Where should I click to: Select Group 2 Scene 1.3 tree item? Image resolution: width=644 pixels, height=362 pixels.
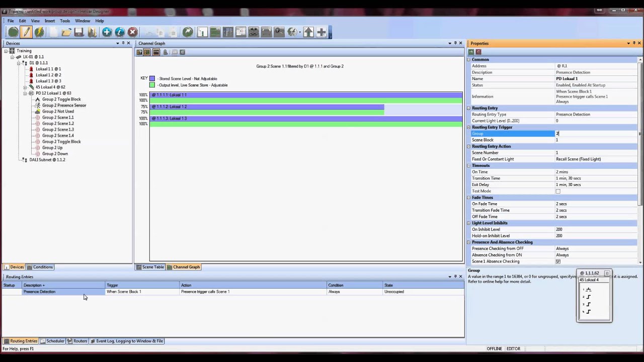[x=58, y=129]
